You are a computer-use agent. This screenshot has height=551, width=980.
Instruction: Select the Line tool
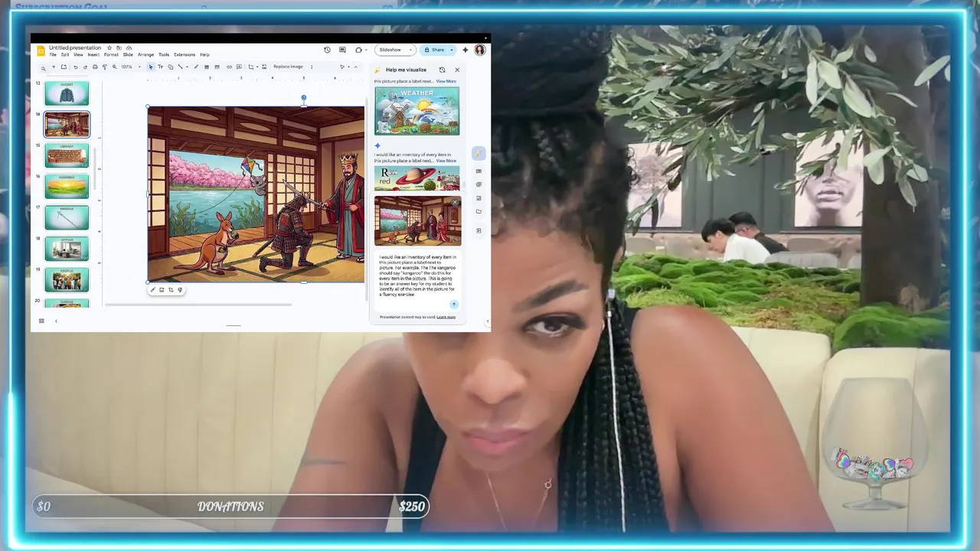[x=180, y=67]
